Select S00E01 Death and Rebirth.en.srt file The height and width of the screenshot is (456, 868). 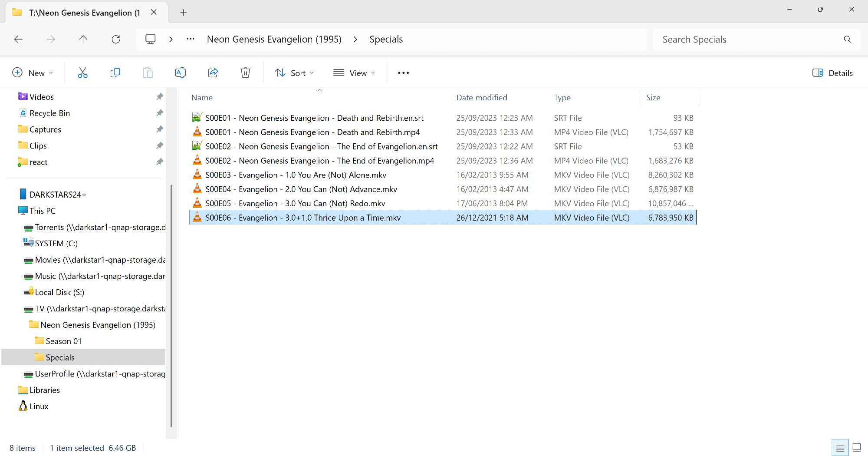click(443, 118)
